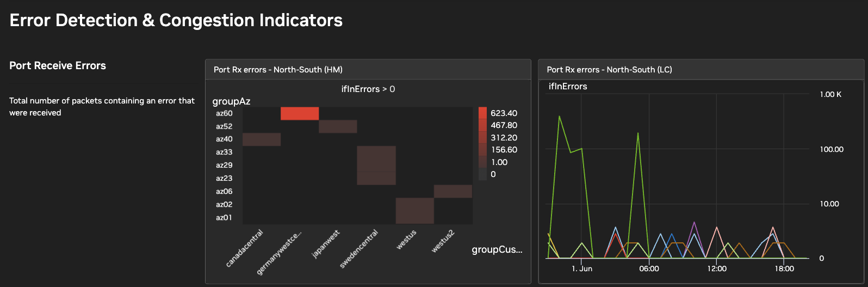Viewport: 868px width, 287px height.
Task: Click the '1. Jun' x-axis label
Action: pyautogui.click(x=582, y=268)
